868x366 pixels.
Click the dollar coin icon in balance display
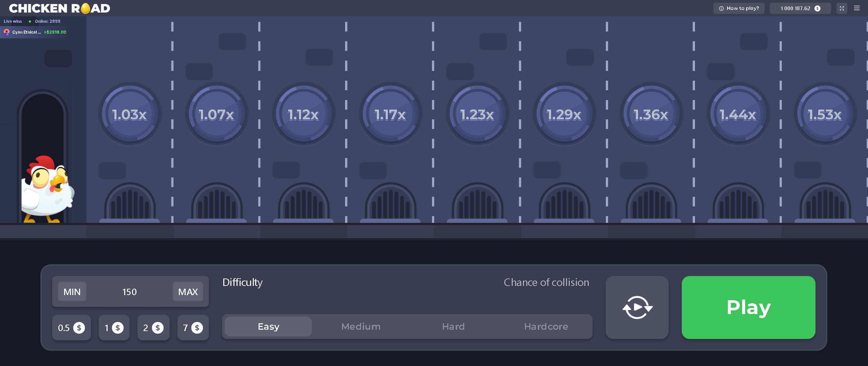click(x=817, y=8)
